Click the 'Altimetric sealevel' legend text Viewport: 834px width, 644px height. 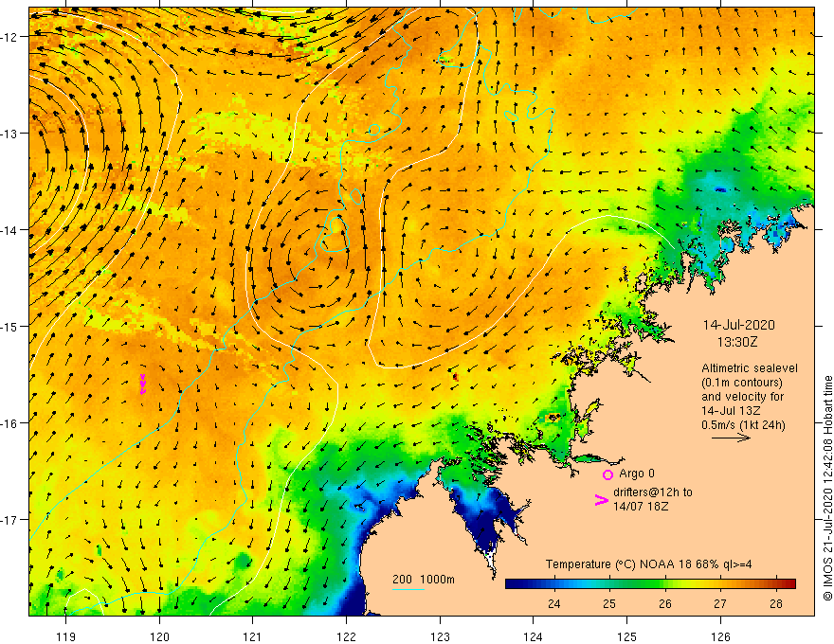750,368
